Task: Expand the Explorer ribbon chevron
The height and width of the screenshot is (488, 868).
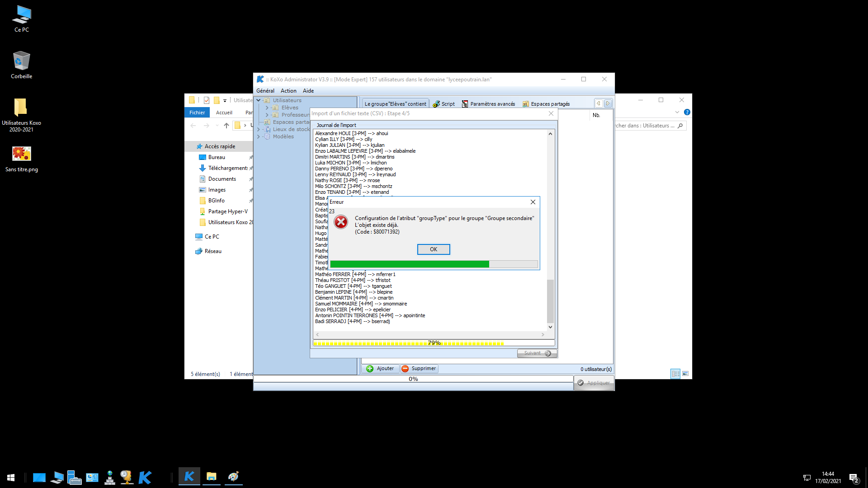Action: click(x=677, y=112)
